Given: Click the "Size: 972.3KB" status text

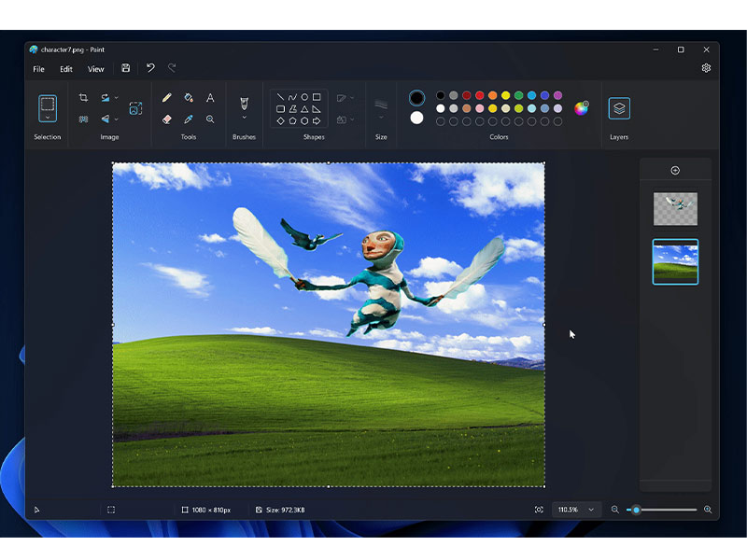Looking at the screenshot, I should click(286, 510).
